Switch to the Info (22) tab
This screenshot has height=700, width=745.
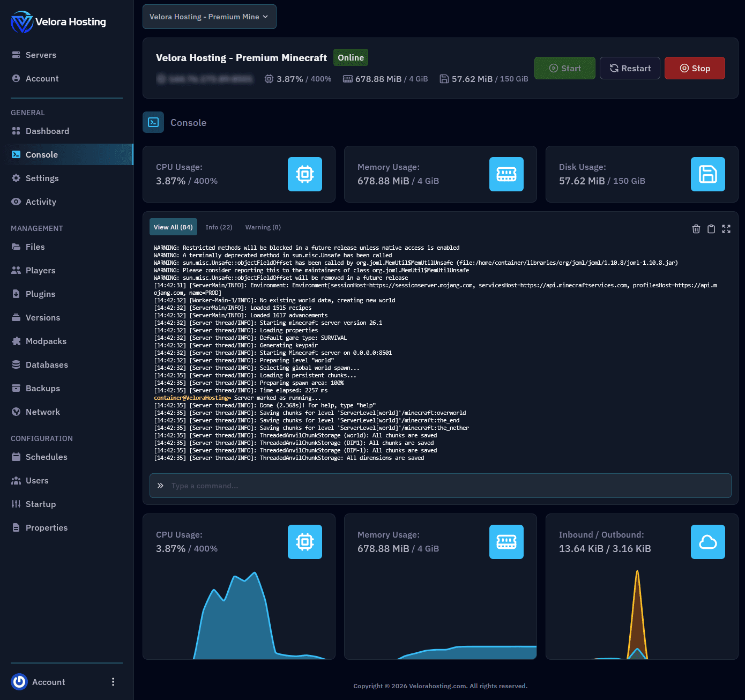coord(219,227)
